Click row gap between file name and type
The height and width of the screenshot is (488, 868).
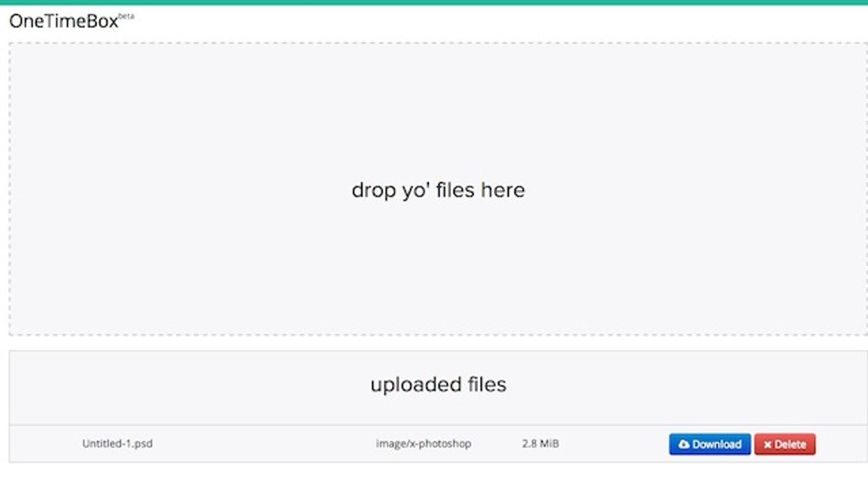[264, 444]
